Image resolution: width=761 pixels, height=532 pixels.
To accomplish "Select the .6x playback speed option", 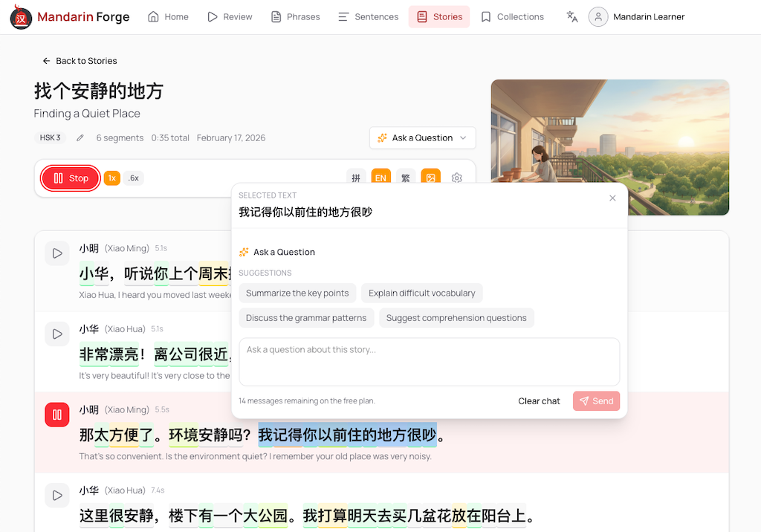I will (x=134, y=178).
